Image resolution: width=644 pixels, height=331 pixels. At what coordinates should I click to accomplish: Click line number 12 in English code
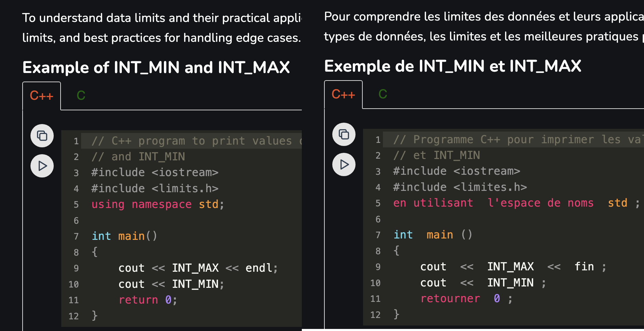[x=74, y=316]
